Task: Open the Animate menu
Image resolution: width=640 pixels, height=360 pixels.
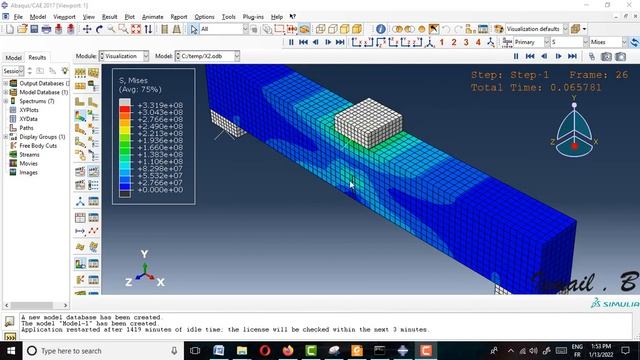Action: [x=153, y=17]
